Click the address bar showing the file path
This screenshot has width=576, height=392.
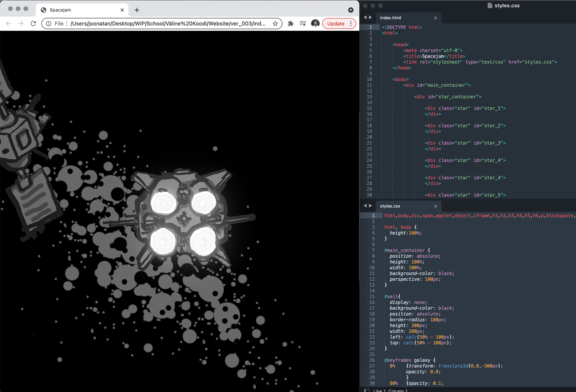point(168,23)
